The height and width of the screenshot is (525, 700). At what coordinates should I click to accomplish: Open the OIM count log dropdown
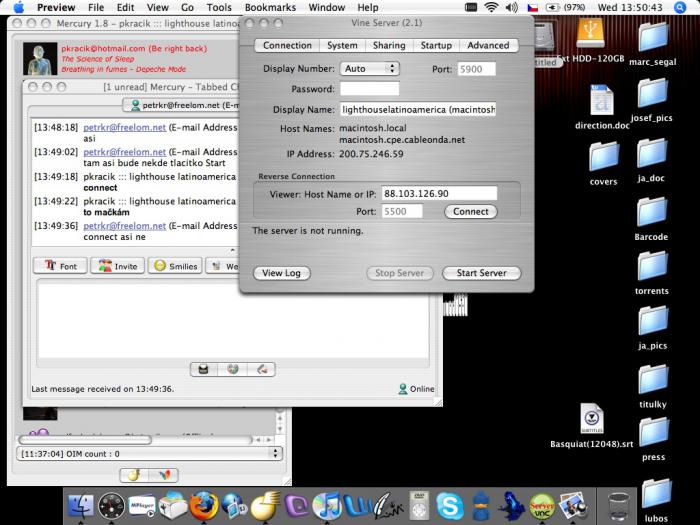[x=150, y=454]
